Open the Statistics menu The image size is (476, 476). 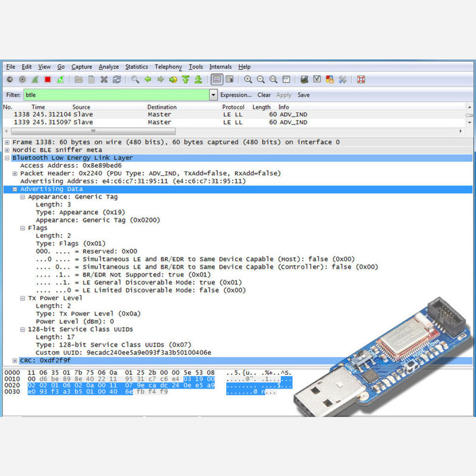pos(137,67)
